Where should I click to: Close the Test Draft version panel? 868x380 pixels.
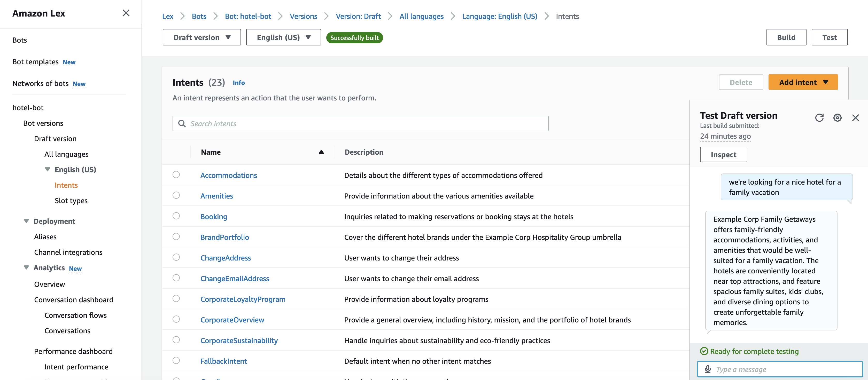click(855, 117)
